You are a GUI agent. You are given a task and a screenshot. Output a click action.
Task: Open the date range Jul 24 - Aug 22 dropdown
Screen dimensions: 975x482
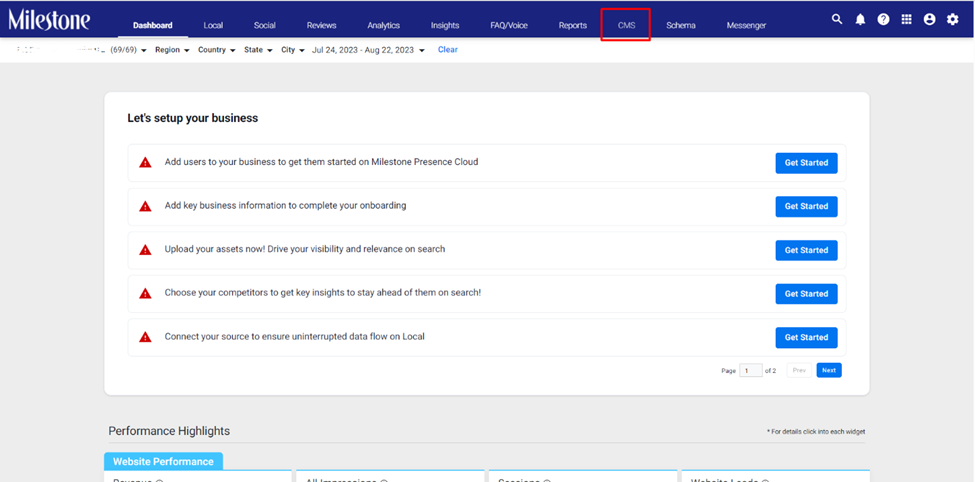pos(369,50)
